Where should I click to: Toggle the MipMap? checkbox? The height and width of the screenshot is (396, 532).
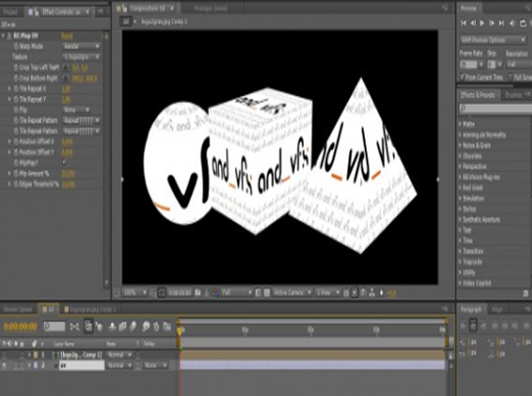click(x=64, y=162)
